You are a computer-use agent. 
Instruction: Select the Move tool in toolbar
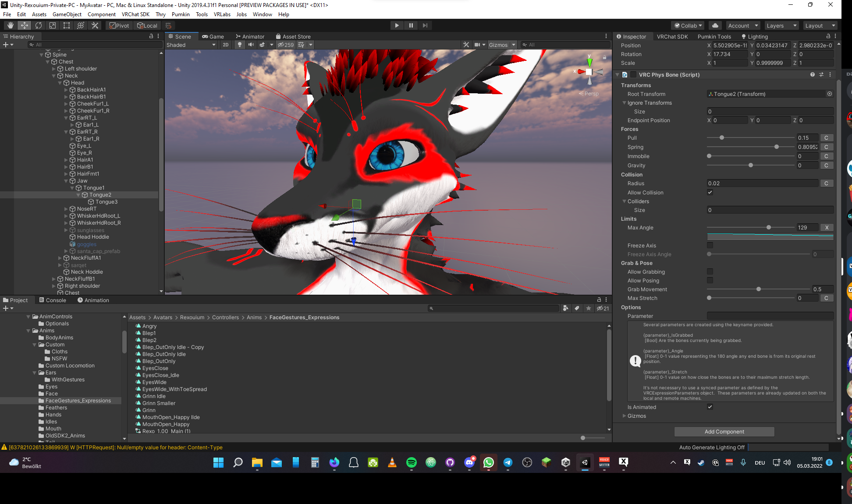click(25, 25)
